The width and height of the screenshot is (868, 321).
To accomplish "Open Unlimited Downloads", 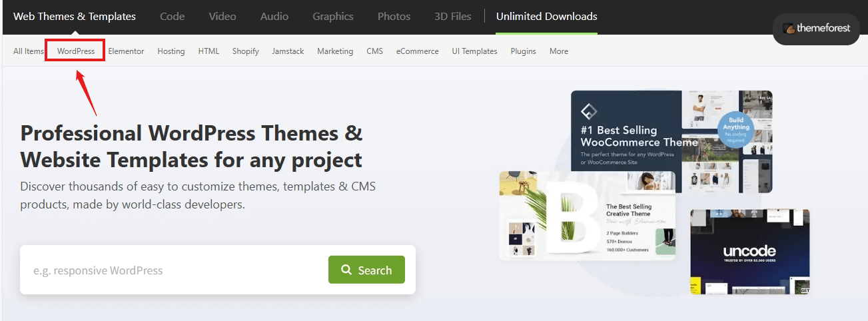I will (x=547, y=16).
